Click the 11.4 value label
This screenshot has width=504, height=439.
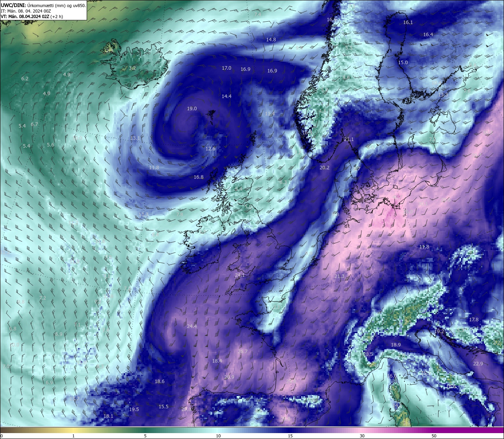tap(270, 114)
